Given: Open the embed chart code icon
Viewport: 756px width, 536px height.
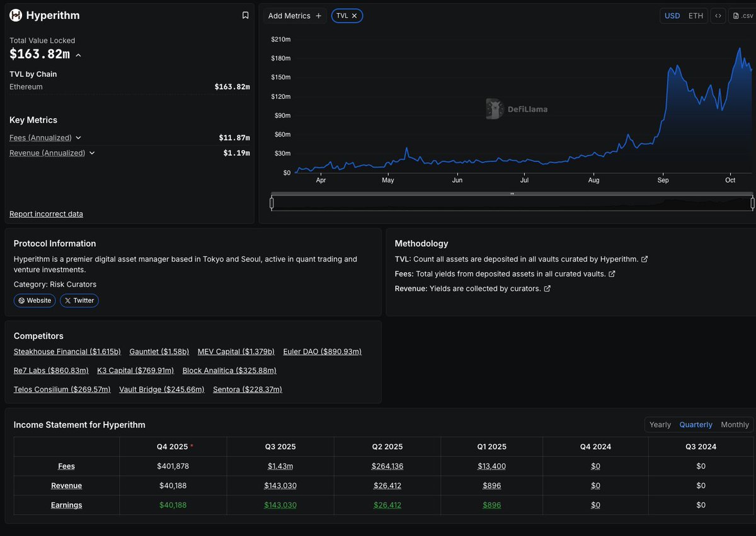Looking at the screenshot, I should click(718, 16).
